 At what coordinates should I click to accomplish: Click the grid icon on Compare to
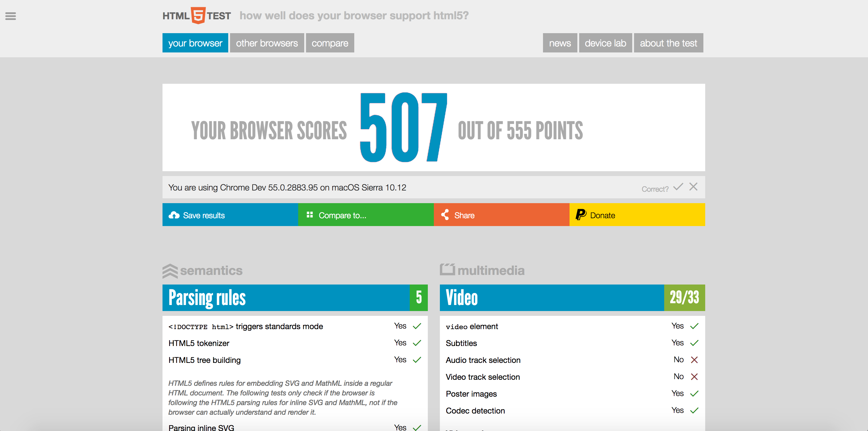pyautogui.click(x=310, y=215)
